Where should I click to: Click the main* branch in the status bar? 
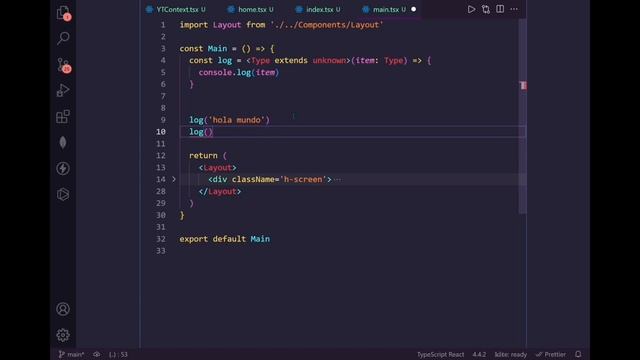pos(71,354)
